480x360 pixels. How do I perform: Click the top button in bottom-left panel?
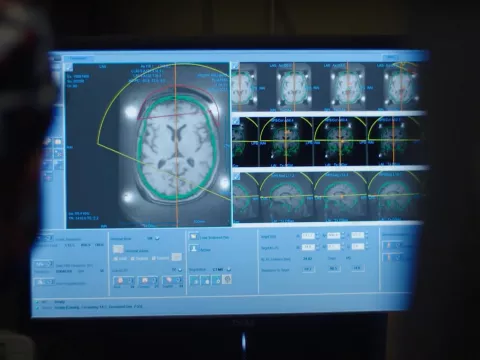pyautogui.click(x=44, y=238)
